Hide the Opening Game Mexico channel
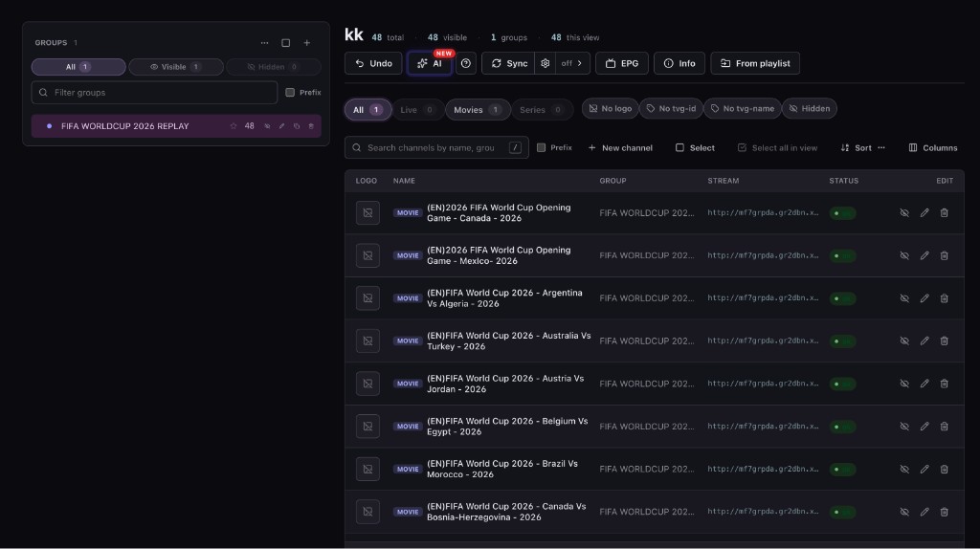The width and height of the screenshot is (980, 549). [904, 255]
